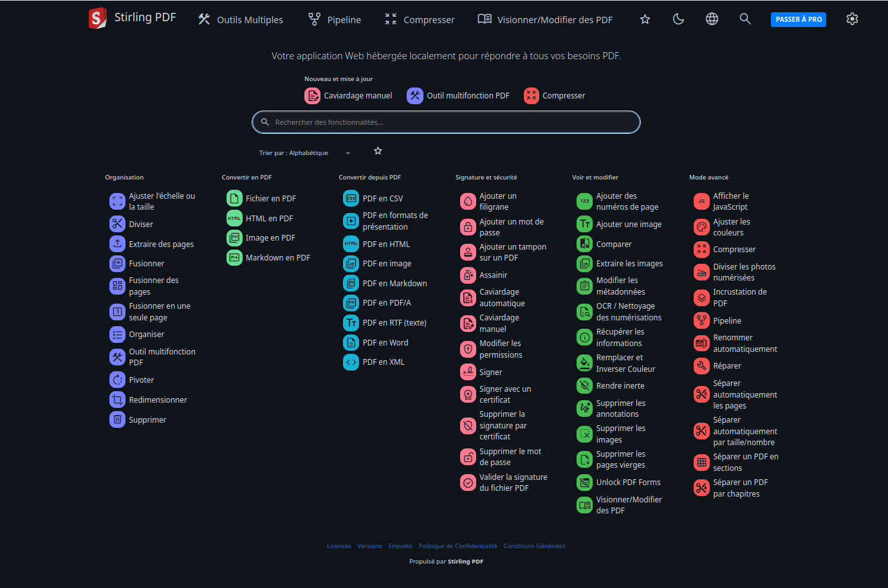The width and height of the screenshot is (888, 588).
Task: Expand the Trier par Alphabétique dropdown
Action: [x=305, y=153]
